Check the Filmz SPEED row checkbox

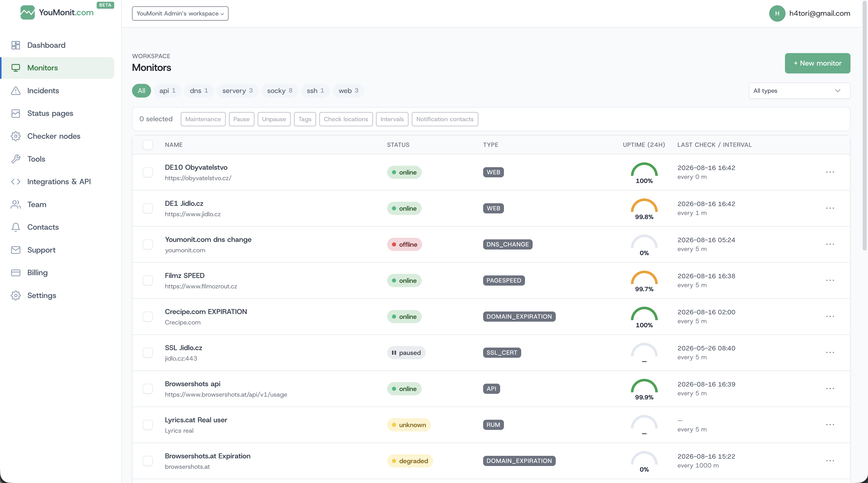coord(148,281)
